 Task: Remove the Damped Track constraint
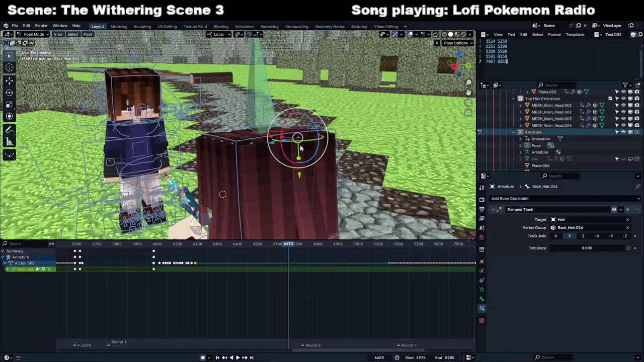tap(627, 210)
